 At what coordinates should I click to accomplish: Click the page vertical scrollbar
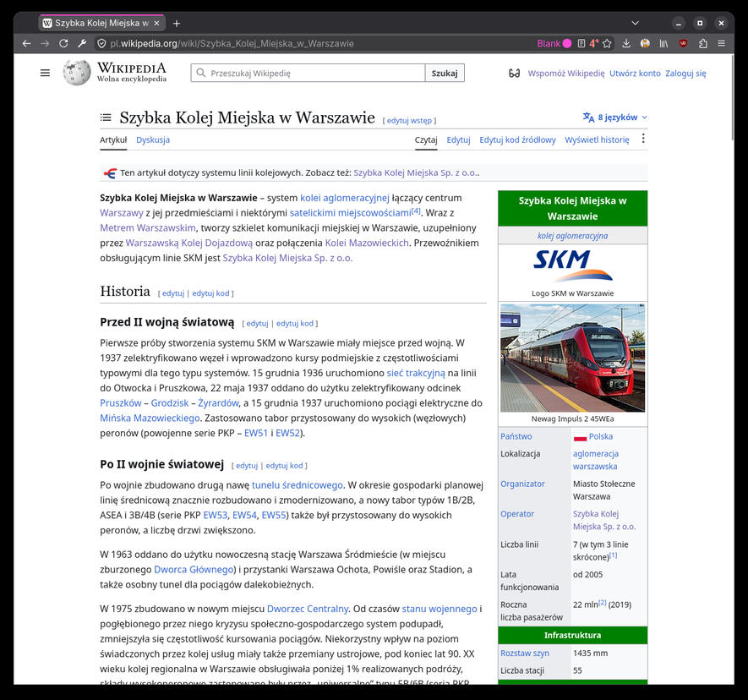click(733, 96)
